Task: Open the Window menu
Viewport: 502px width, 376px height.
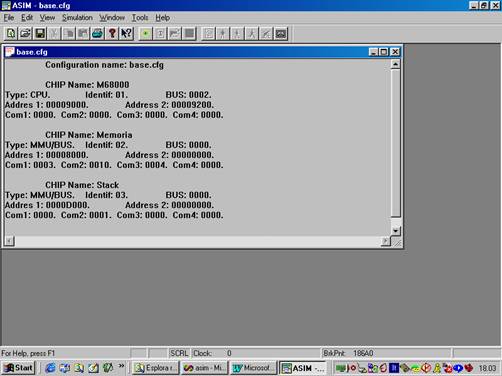Action: coord(112,18)
